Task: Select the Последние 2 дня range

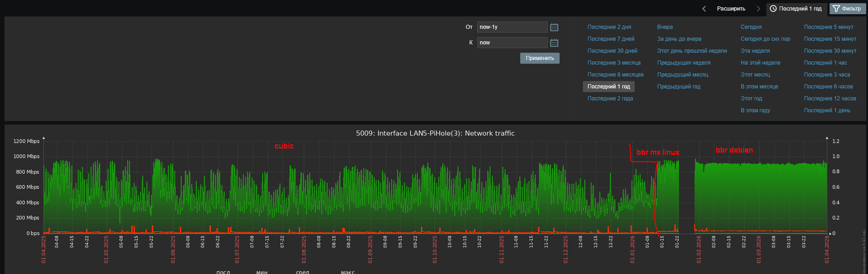Action: click(x=609, y=27)
